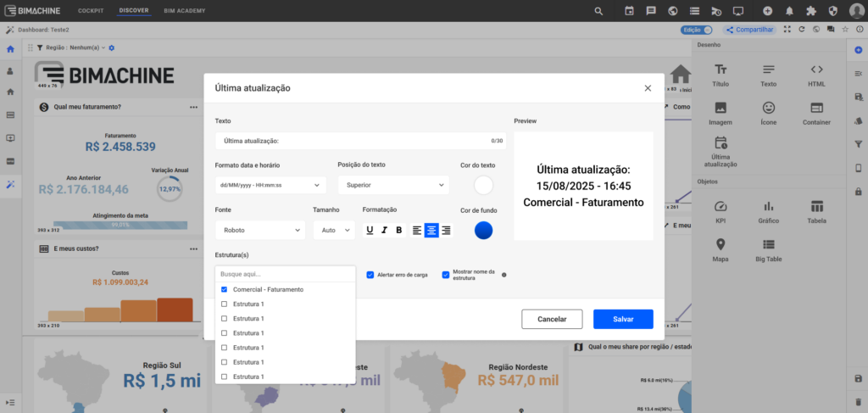Apply bold formatting to text
The height and width of the screenshot is (413, 868).
point(398,230)
